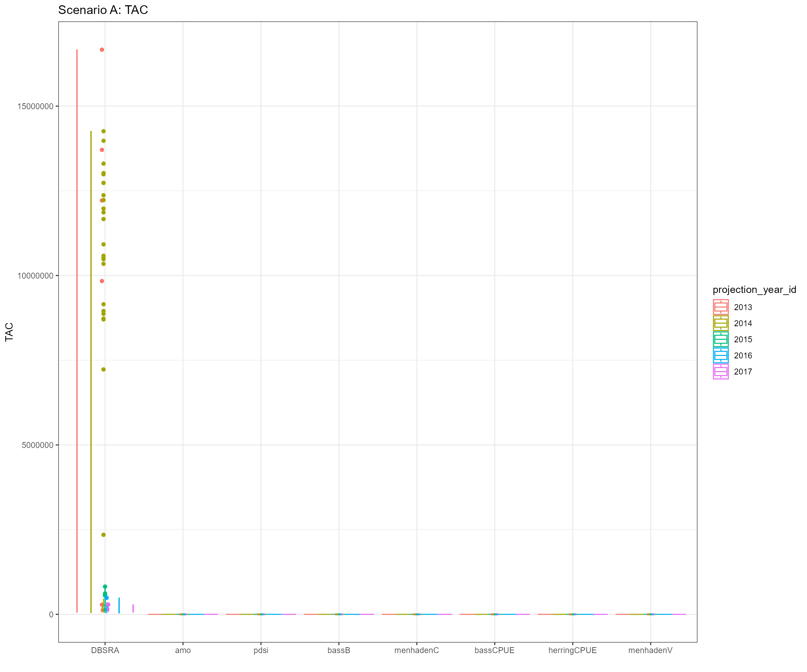
Task: Click the 2013 legend boxplot key
Action: coord(720,307)
